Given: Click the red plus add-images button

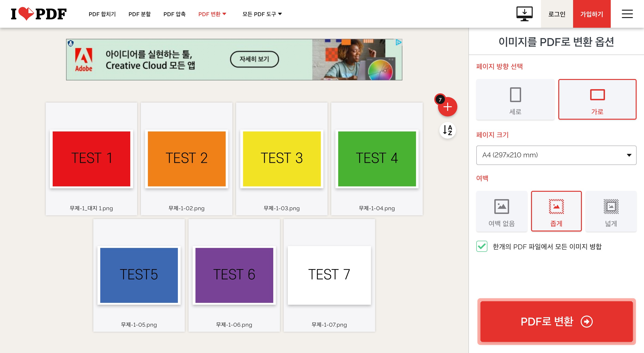Looking at the screenshot, I should pos(447,107).
